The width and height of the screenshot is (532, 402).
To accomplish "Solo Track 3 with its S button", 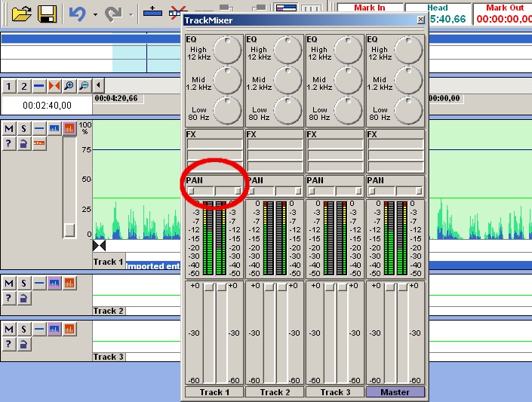I will coord(23,329).
